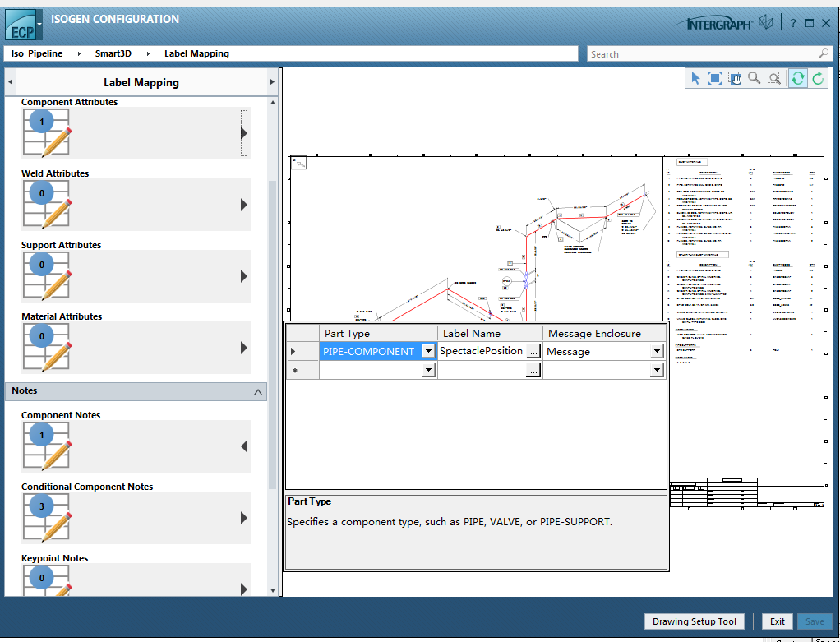Viewport: 840px width, 642px height.
Task: Open Conditional Component Notes table icon
Action: 47,517
